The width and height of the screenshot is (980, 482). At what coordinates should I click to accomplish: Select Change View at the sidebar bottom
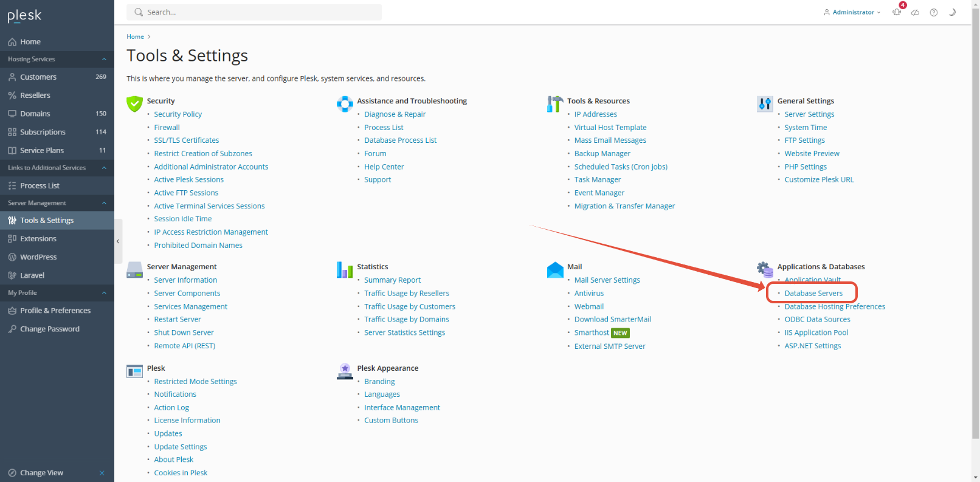coord(41,473)
